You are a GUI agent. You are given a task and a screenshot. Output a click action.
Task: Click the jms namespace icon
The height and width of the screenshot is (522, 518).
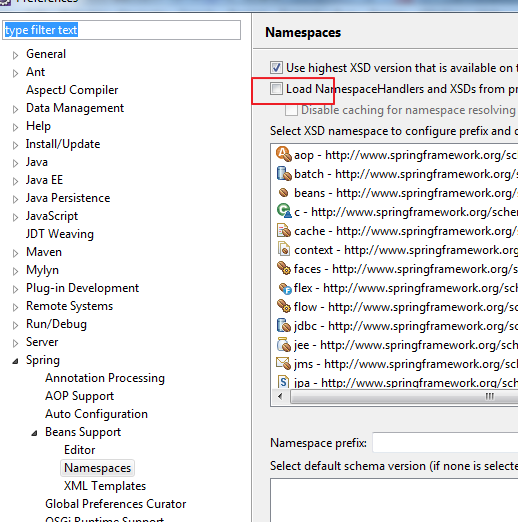point(284,363)
